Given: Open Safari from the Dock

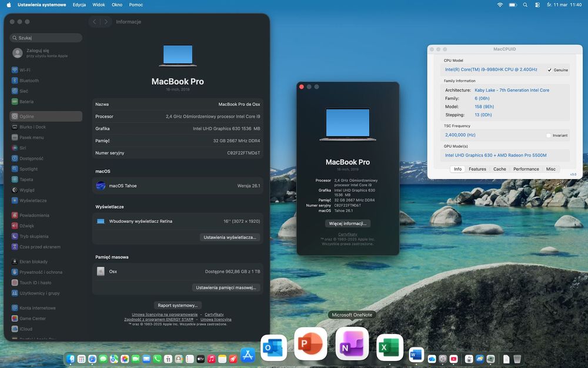Looking at the screenshot, I should click(92, 359).
